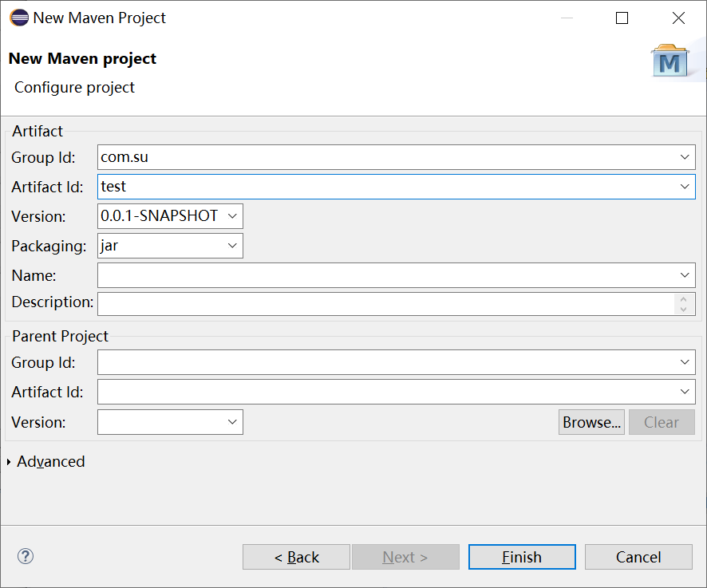Click inside the Description text field
707x588 pixels.
383,303
